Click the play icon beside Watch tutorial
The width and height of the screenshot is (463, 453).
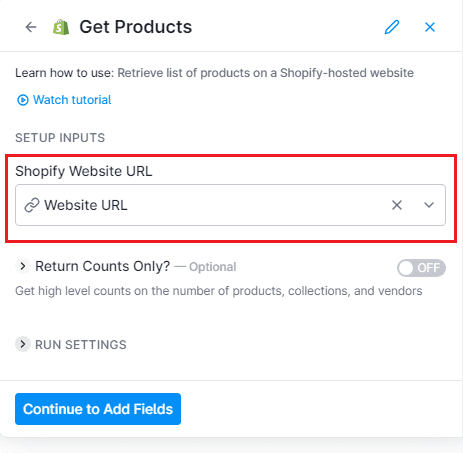[23, 100]
